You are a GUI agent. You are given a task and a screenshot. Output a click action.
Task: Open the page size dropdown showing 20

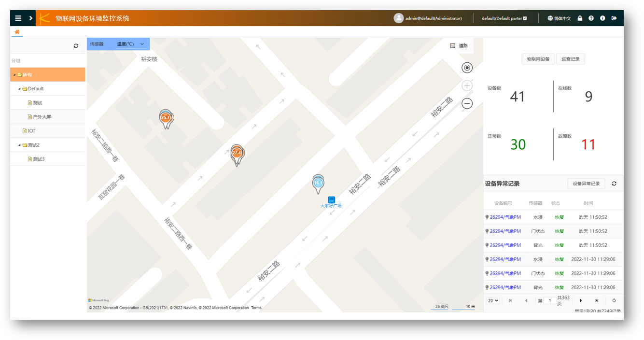pos(493,300)
